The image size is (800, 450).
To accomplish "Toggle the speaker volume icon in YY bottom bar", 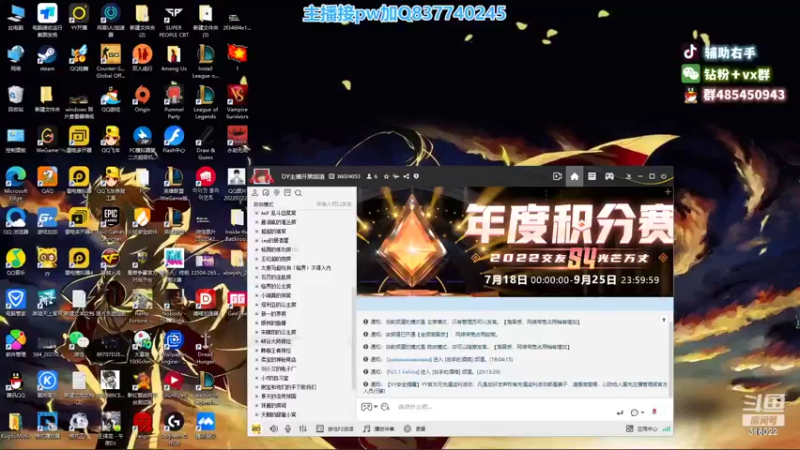I will pos(274,429).
